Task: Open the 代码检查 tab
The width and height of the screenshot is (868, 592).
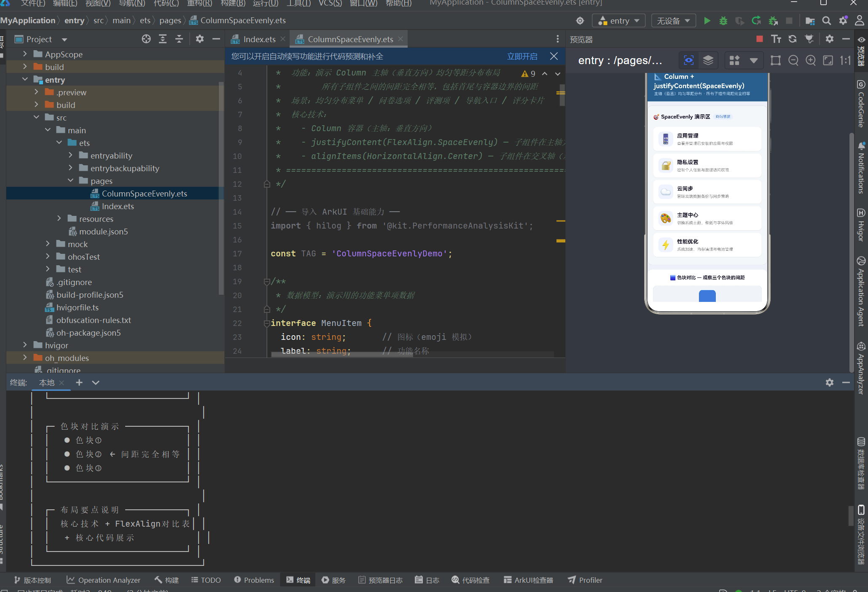Action: pyautogui.click(x=471, y=580)
